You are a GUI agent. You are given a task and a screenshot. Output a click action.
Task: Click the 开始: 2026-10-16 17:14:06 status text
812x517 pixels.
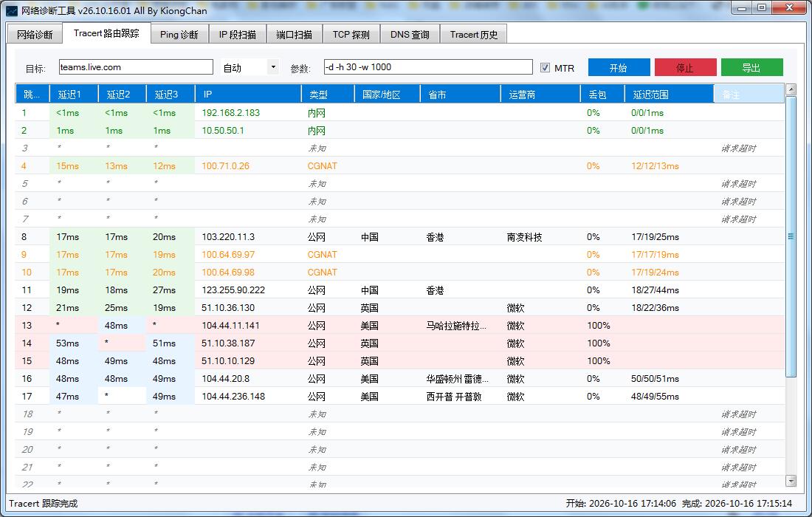pyautogui.click(x=621, y=503)
